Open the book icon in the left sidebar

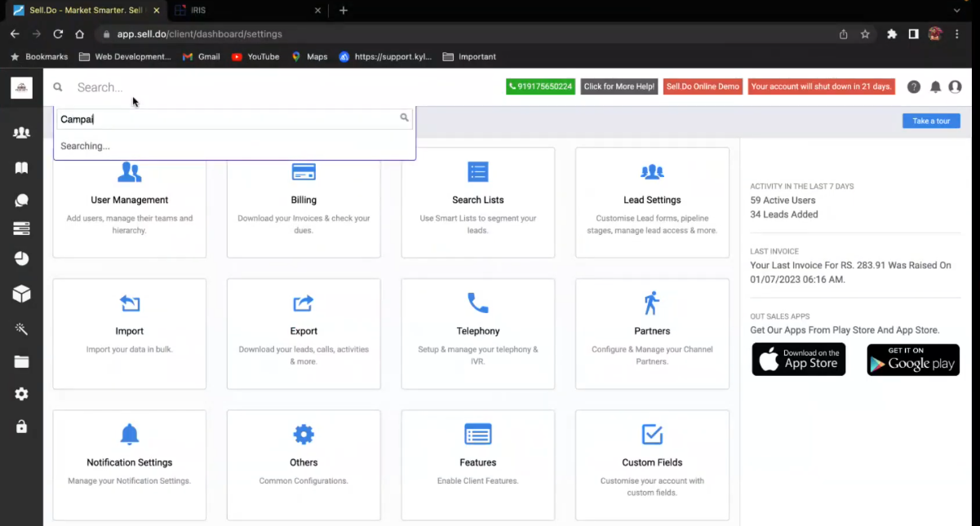click(21, 167)
